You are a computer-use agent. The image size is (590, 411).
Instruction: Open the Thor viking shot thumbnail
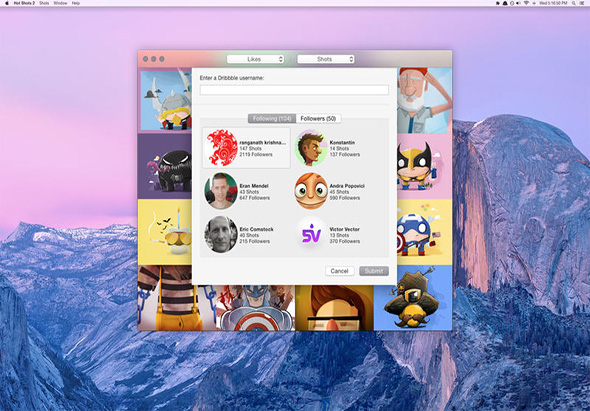tap(166, 100)
